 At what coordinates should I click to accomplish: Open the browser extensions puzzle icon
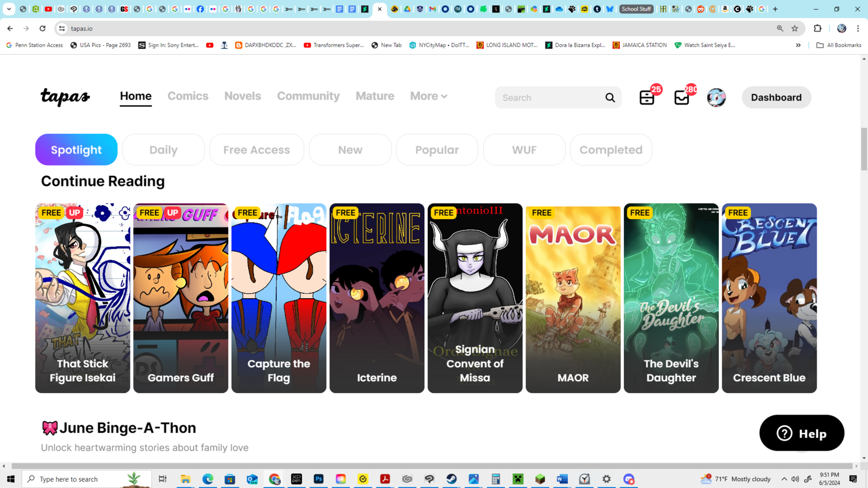click(817, 28)
